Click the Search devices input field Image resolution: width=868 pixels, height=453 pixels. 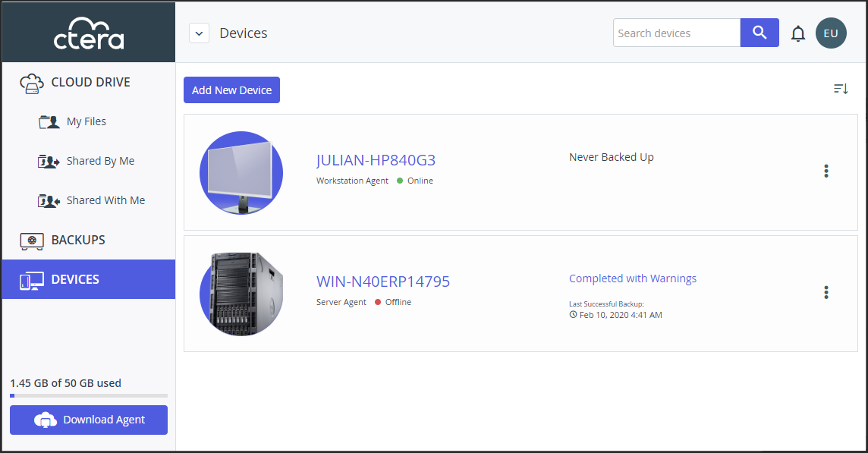pos(675,33)
